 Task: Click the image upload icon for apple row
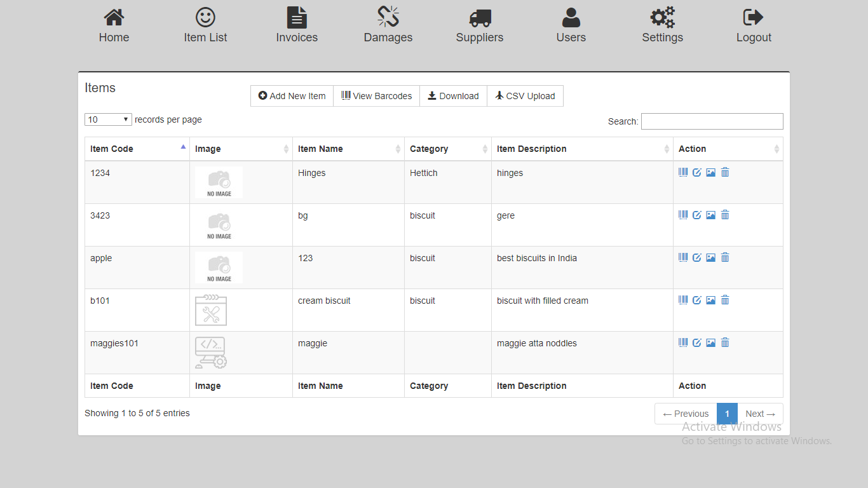coord(711,257)
